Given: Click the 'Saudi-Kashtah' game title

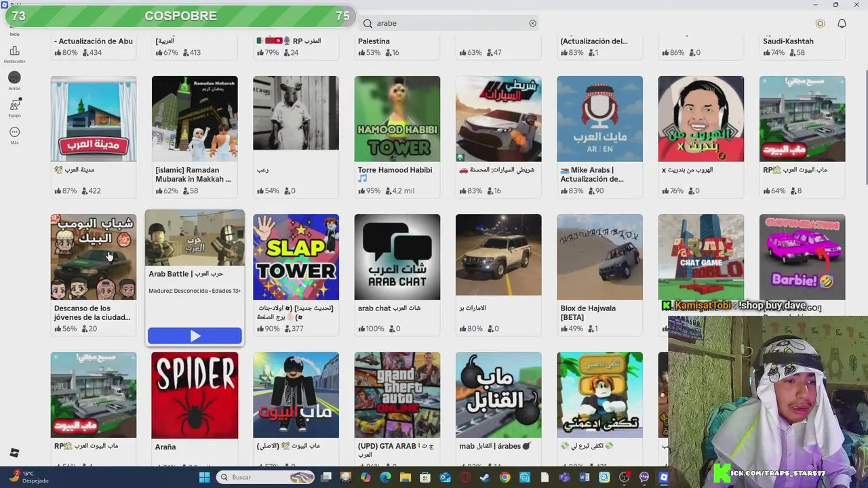Looking at the screenshot, I should [x=788, y=41].
